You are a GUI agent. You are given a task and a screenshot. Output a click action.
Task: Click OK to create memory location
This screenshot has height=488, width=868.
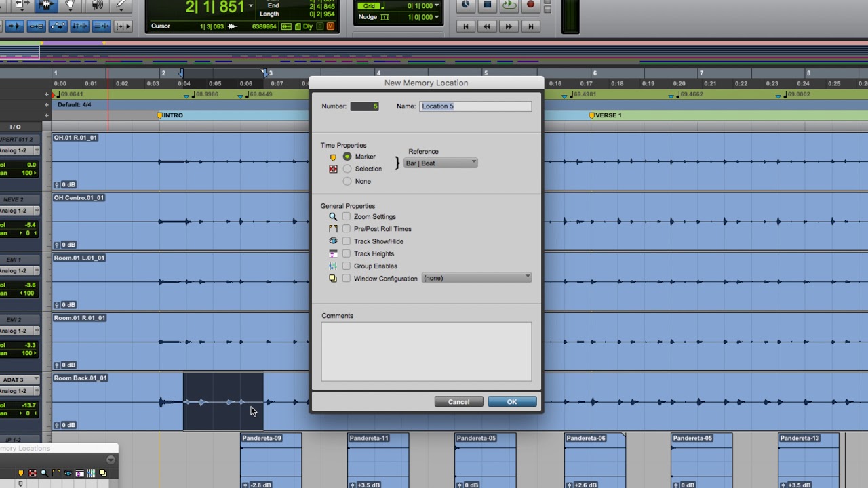[512, 402]
